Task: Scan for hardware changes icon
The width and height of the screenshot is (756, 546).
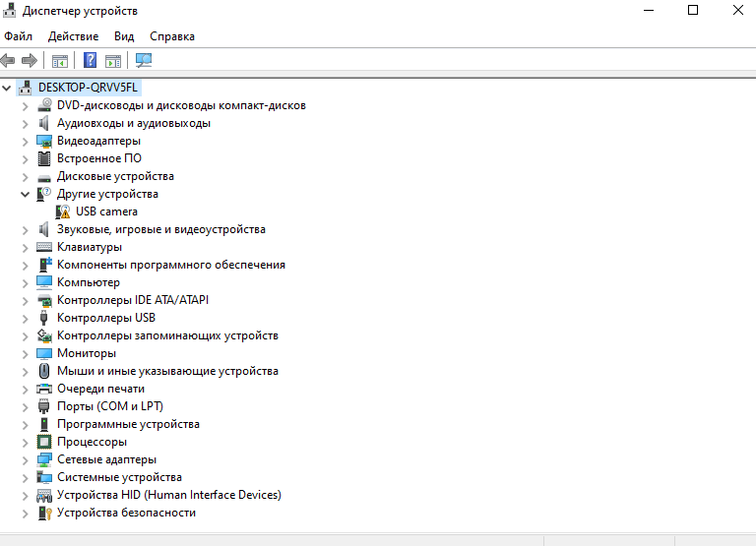Action: pos(144,60)
